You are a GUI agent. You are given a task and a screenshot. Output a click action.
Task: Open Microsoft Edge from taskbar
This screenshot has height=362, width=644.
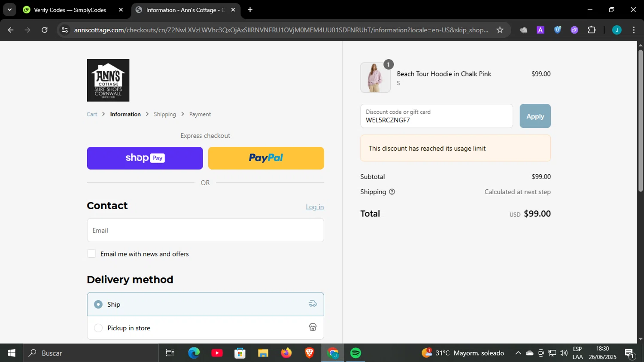tap(194, 353)
